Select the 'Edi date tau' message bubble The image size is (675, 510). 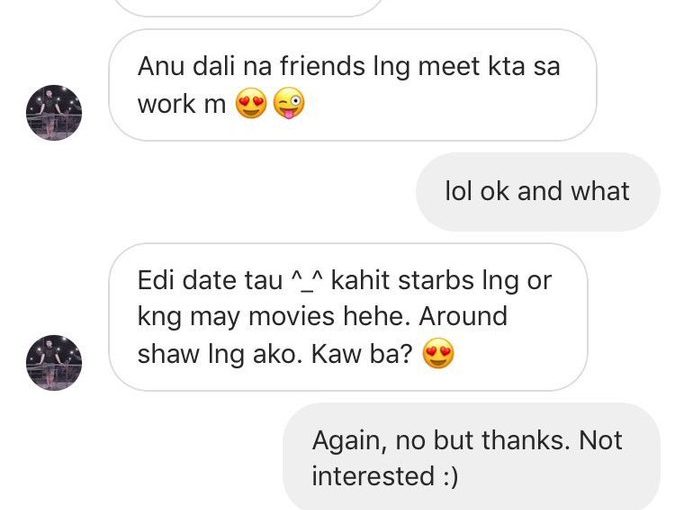[x=348, y=317]
